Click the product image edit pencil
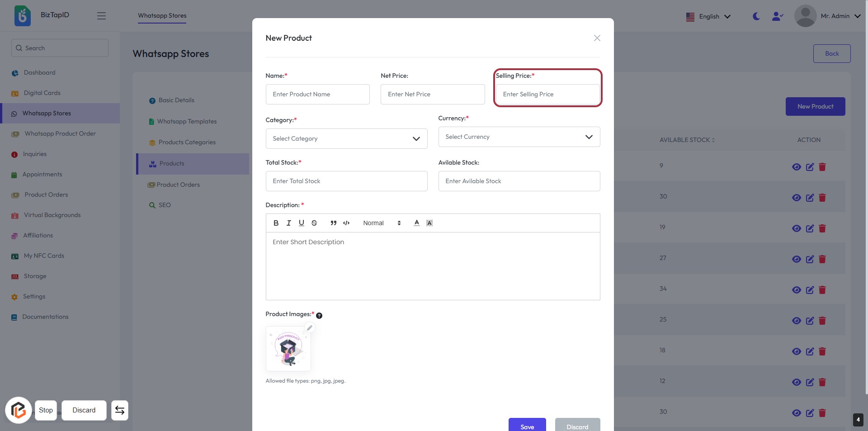The width and height of the screenshot is (868, 431). (x=310, y=328)
